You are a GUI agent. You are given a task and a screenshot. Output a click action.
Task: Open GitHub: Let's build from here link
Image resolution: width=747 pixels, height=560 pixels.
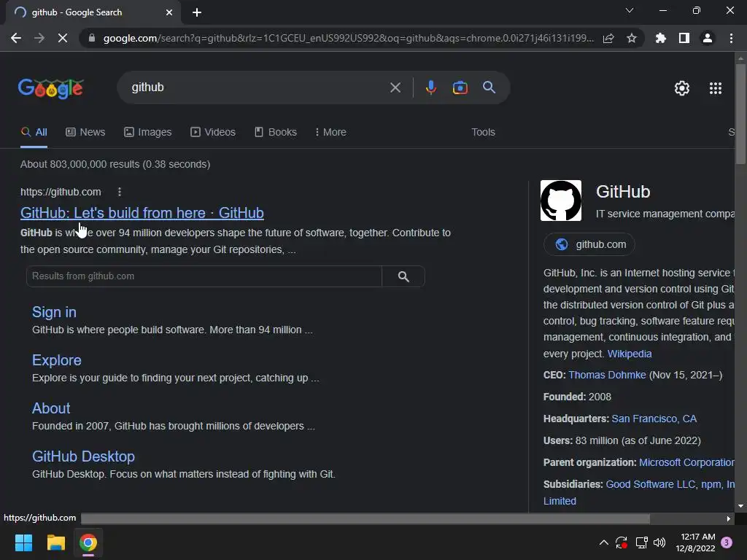coord(142,213)
